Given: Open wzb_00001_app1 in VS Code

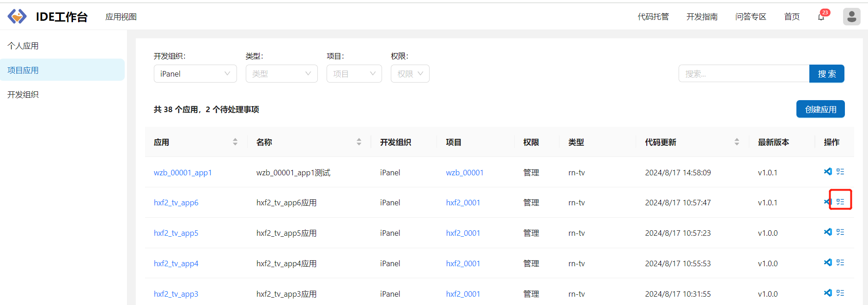Looking at the screenshot, I should click(x=828, y=172).
